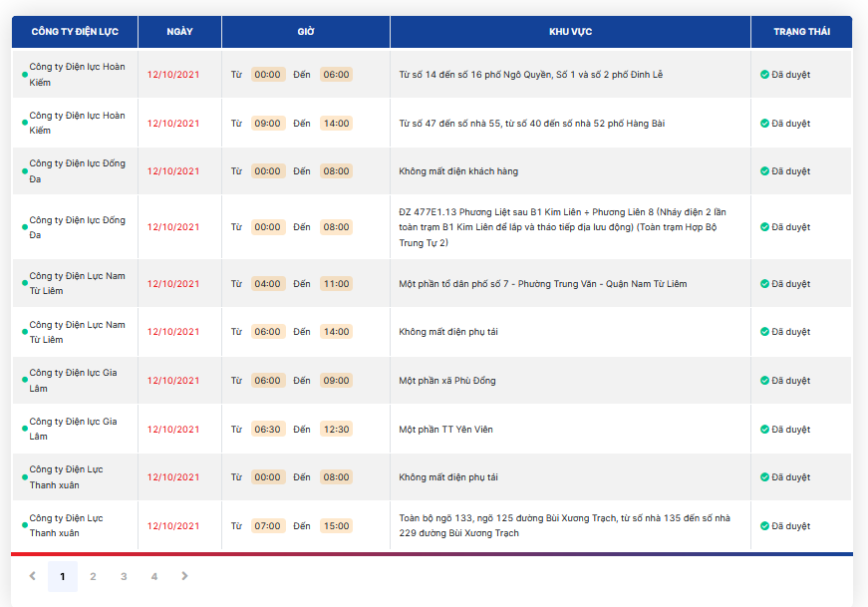
Task: Click green status dot in Ngô Quyền row
Action: (24, 74)
